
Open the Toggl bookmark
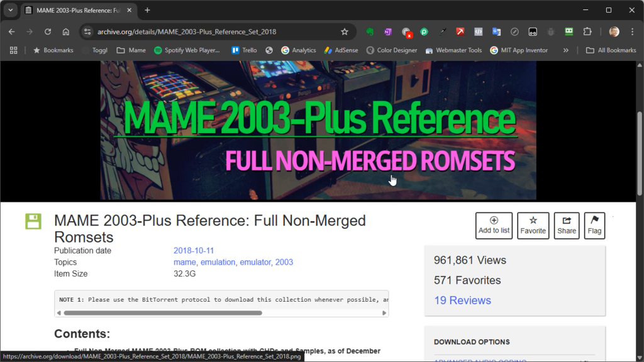(x=94, y=50)
